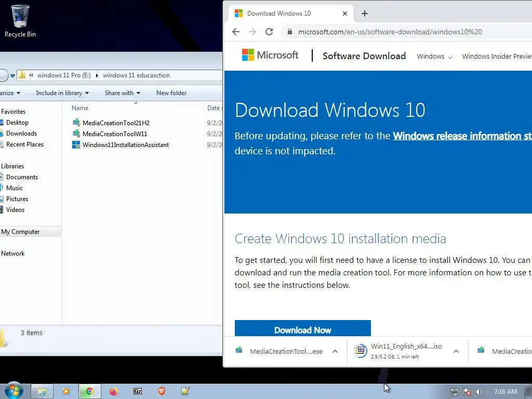532x399 pixels.
Task: Click Windows Explorer taskbar icon
Action: tap(42, 392)
